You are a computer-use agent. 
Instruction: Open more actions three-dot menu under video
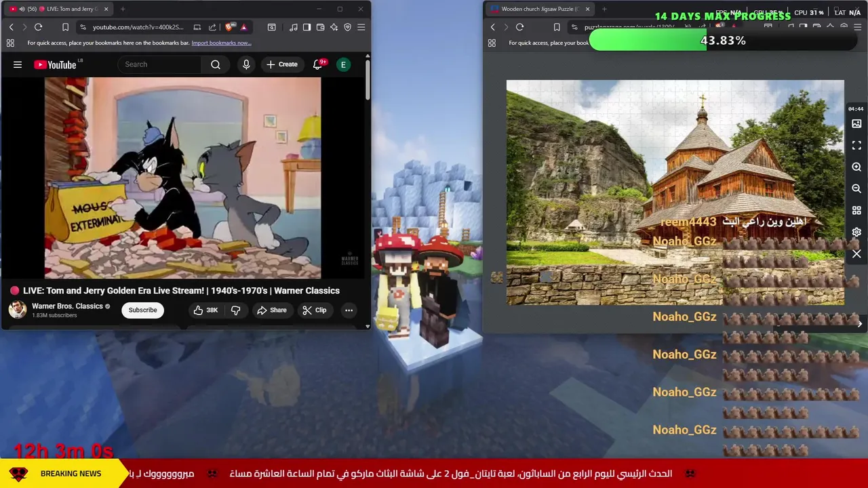(349, 310)
